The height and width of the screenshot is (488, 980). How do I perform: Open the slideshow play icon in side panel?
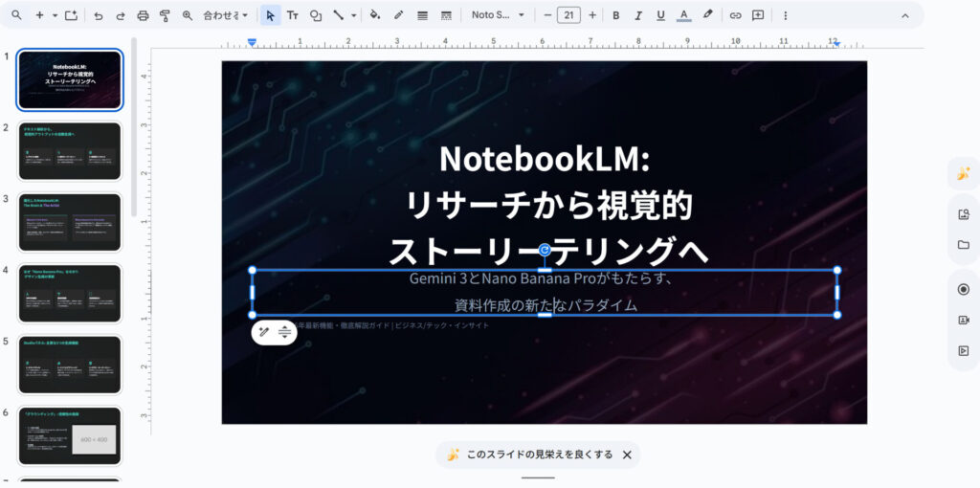coord(963,350)
